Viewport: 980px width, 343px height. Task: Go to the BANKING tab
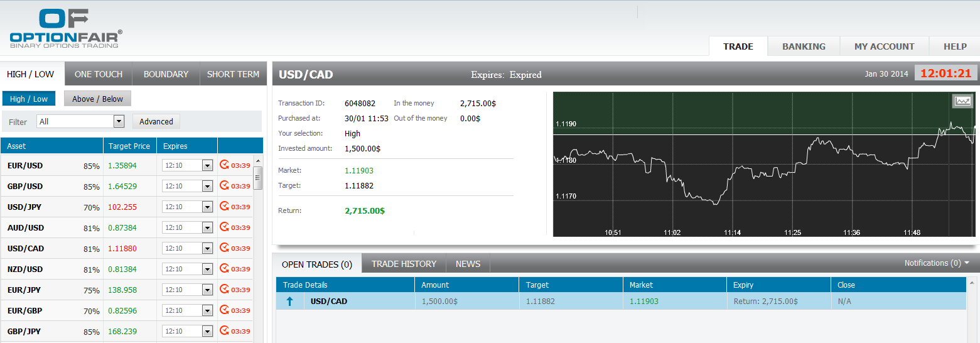[804, 46]
